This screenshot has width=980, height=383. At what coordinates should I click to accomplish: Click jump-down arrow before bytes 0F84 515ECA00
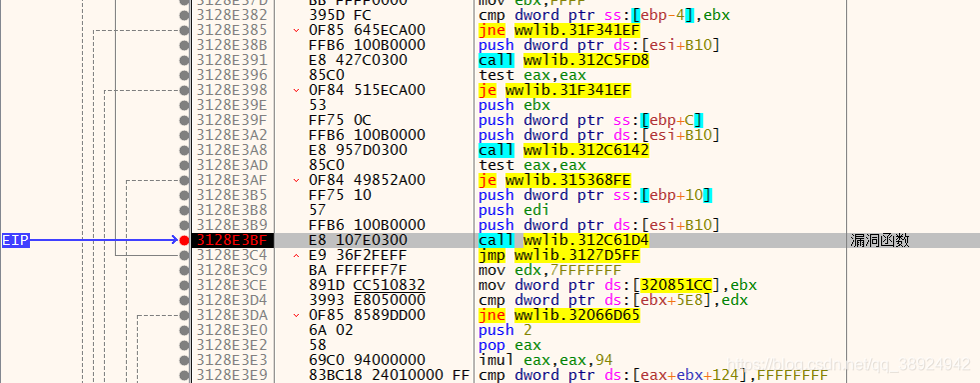296,90
